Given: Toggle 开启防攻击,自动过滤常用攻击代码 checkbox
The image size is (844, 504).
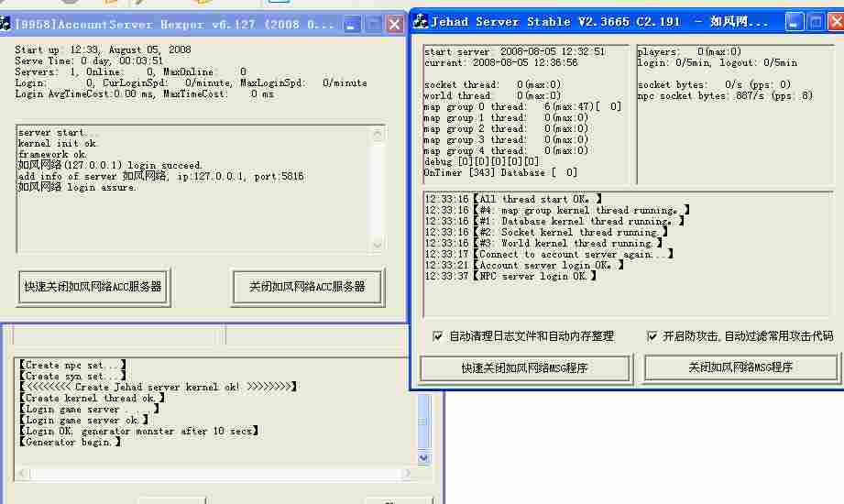Looking at the screenshot, I should 652,336.
